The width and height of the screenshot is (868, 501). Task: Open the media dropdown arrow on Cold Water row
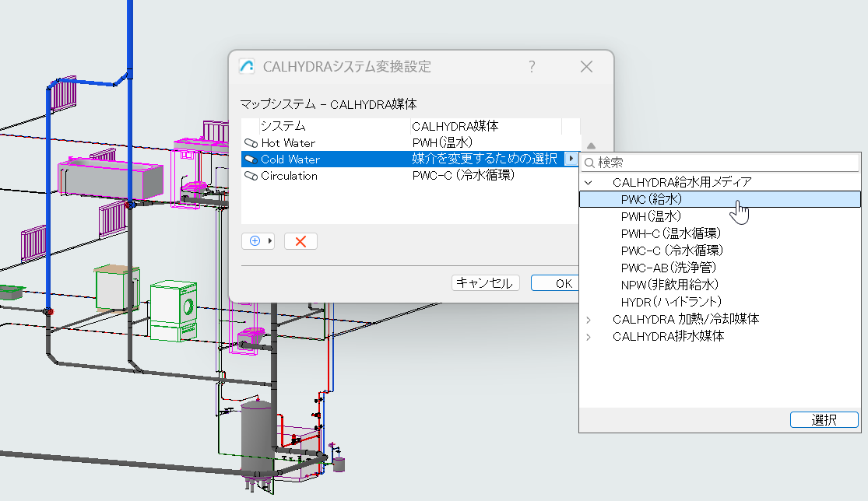tap(571, 159)
